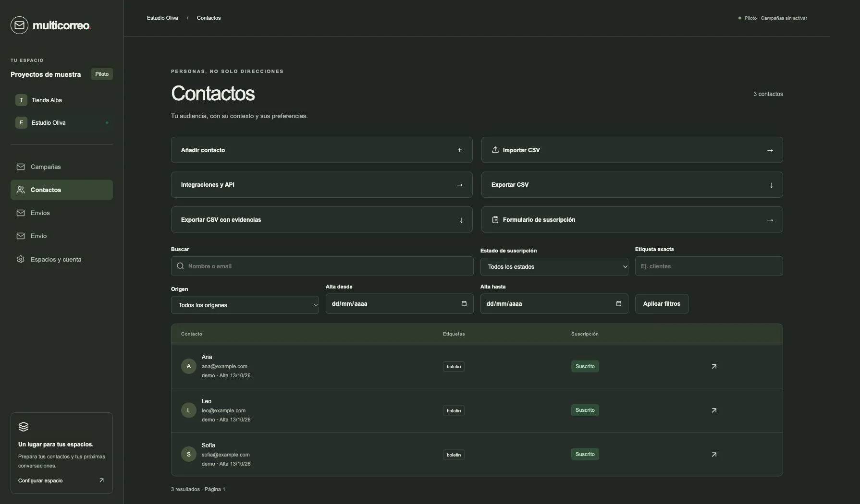Click the upload icon on Importar CSV
The width and height of the screenshot is (860, 504).
pyautogui.click(x=495, y=150)
